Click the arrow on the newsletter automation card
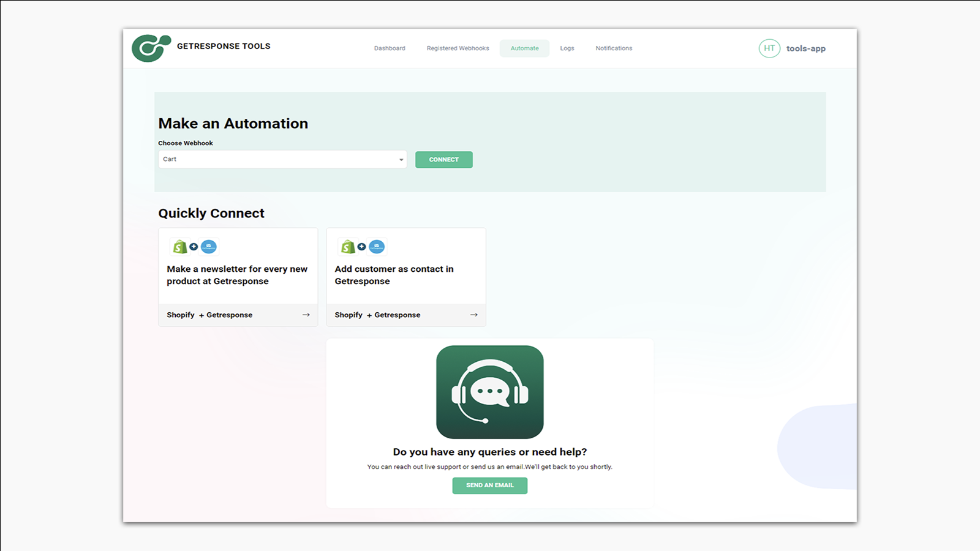 [x=306, y=315]
